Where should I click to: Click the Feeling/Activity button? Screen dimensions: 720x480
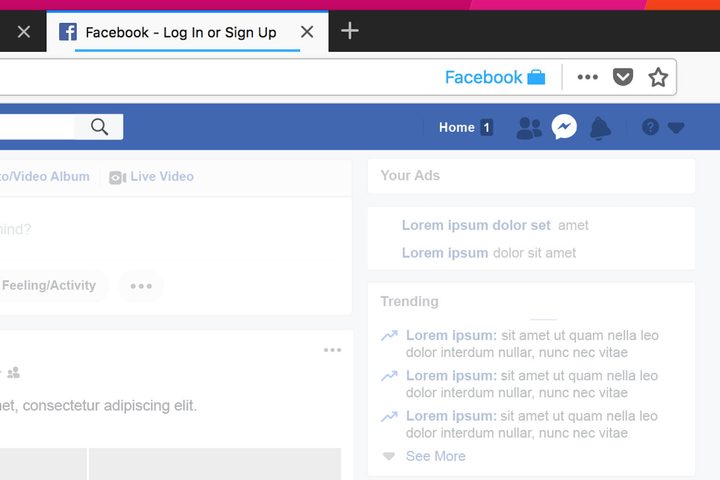[49, 285]
